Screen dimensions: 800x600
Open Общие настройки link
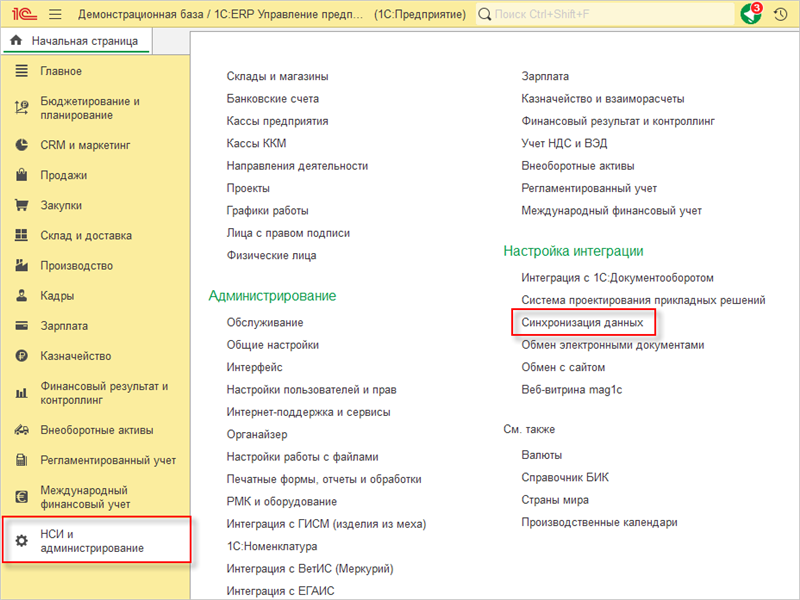click(x=273, y=345)
